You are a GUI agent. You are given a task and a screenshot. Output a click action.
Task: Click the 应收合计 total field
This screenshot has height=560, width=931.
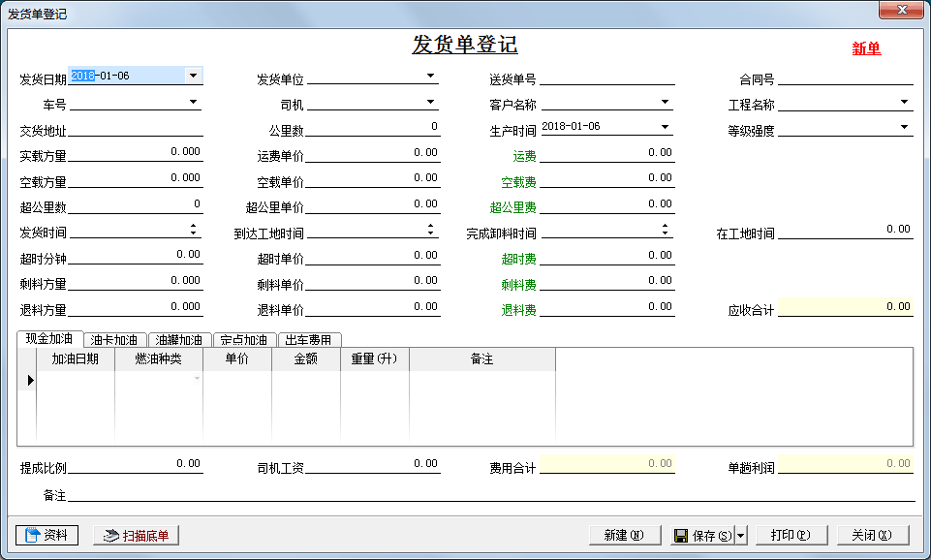846,307
